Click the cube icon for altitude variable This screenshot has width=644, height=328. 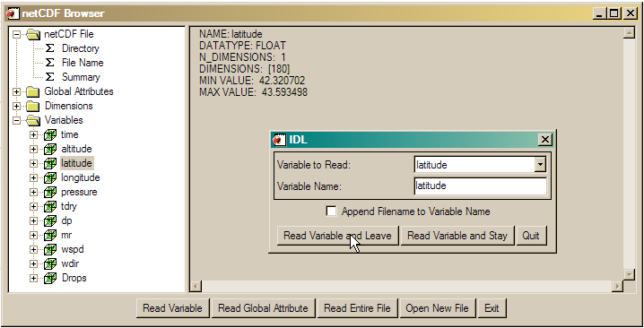[x=50, y=149]
